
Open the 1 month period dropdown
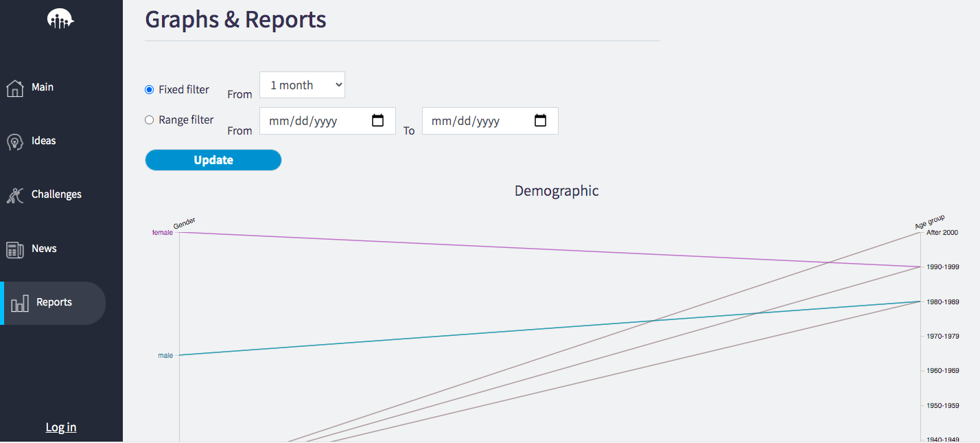coord(302,85)
